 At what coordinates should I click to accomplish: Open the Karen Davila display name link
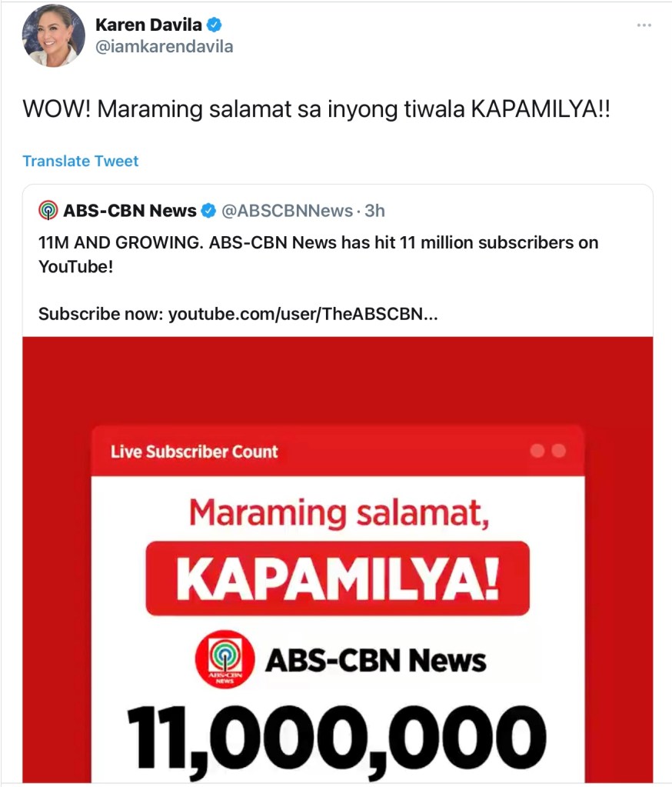pyautogui.click(x=149, y=25)
